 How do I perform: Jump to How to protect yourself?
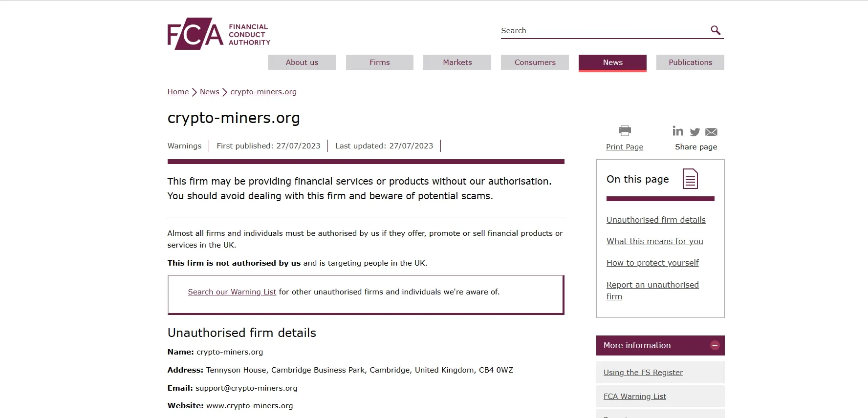pyautogui.click(x=652, y=263)
